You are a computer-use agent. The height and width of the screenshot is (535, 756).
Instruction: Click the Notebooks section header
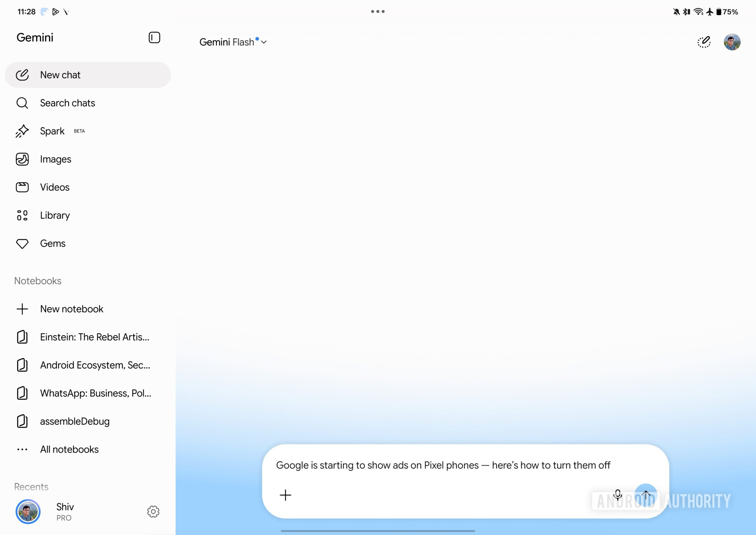pyautogui.click(x=38, y=281)
